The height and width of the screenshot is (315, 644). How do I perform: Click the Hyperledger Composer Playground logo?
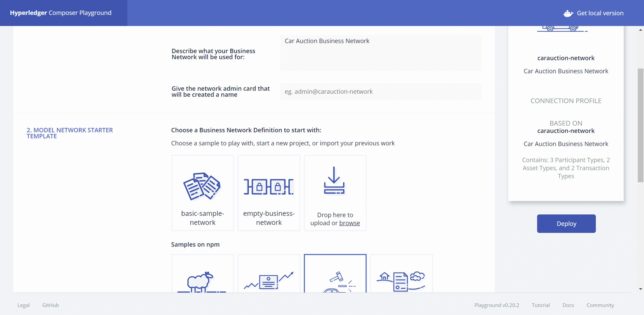(x=61, y=13)
